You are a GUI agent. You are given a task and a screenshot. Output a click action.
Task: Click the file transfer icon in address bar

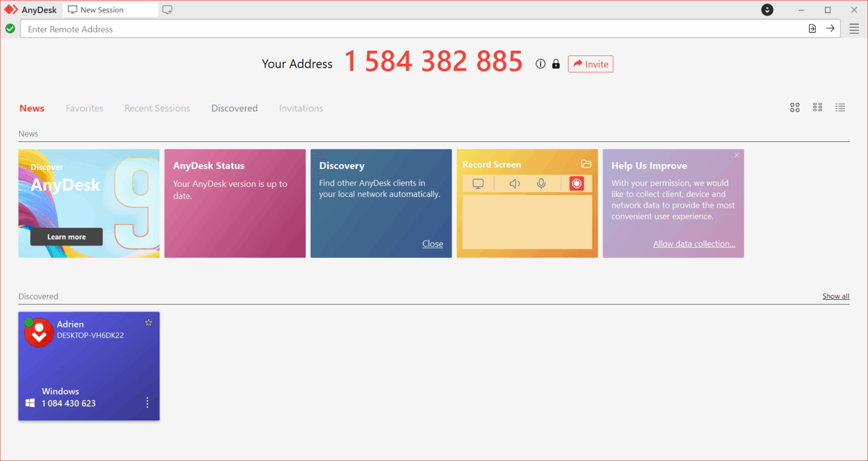tap(812, 28)
